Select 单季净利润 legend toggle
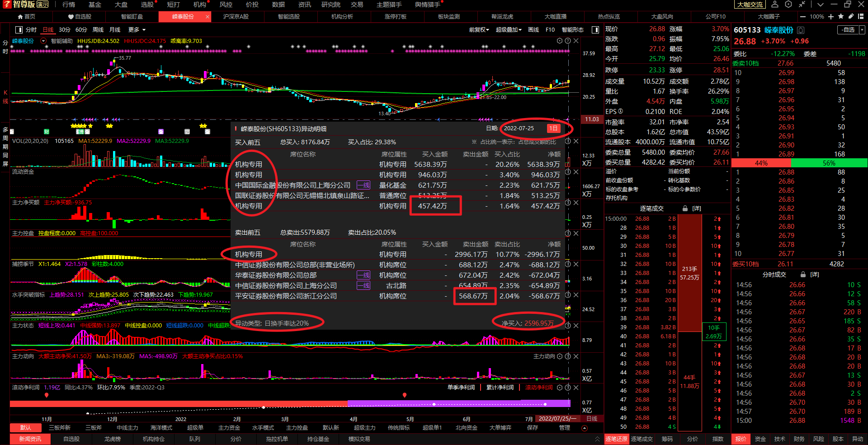868x445 pixels. click(x=461, y=388)
